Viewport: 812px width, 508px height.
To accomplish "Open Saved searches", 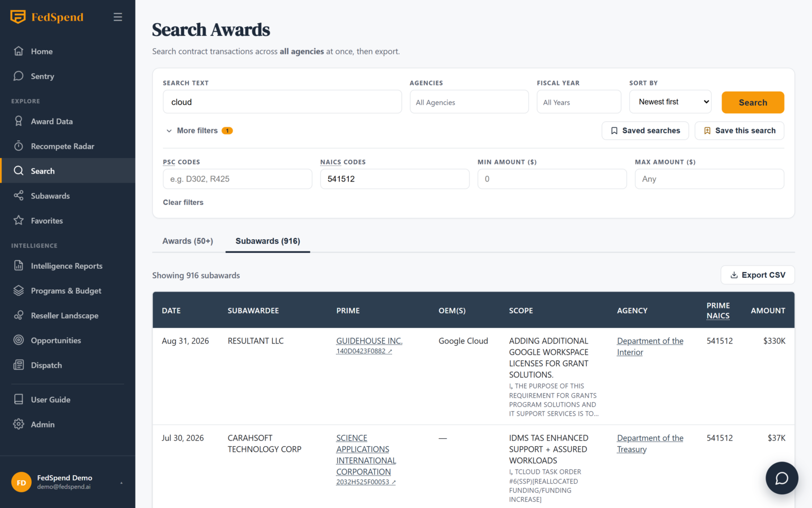I will (x=645, y=131).
